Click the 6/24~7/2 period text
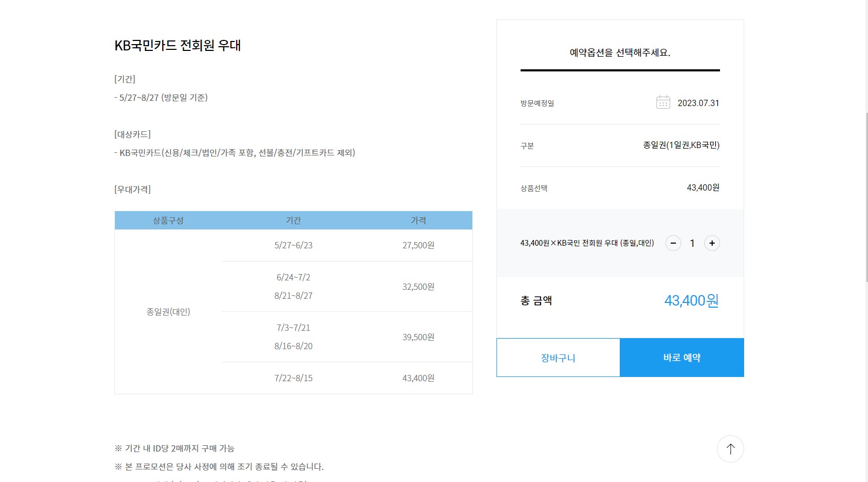 tap(293, 277)
